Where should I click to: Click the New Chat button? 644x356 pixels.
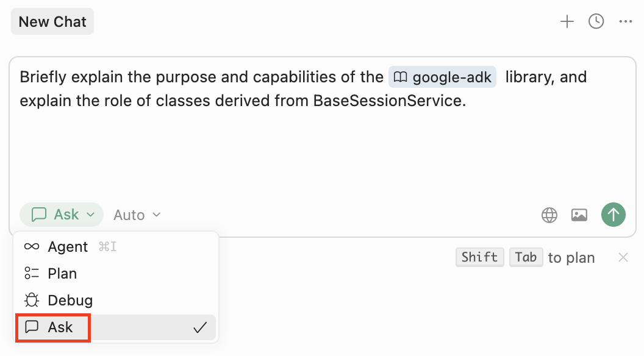click(x=52, y=21)
